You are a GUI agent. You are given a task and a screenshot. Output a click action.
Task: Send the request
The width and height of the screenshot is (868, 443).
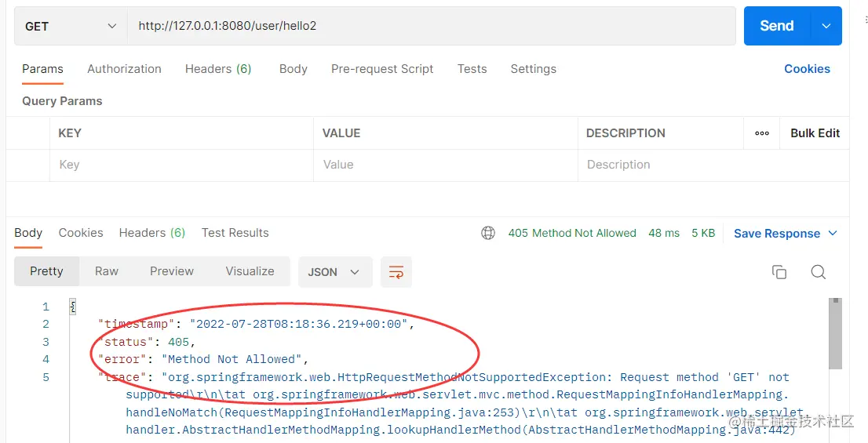(777, 26)
